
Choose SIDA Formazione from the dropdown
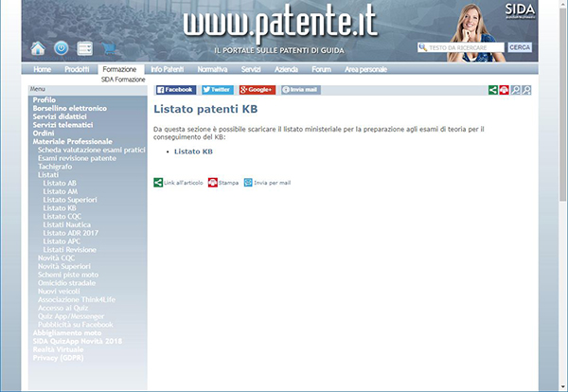point(123,80)
